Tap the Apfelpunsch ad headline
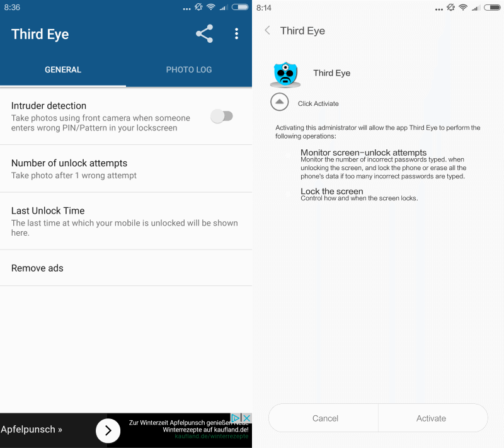Image resolution: width=504 pixels, height=448 pixels. pyautogui.click(x=31, y=429)
